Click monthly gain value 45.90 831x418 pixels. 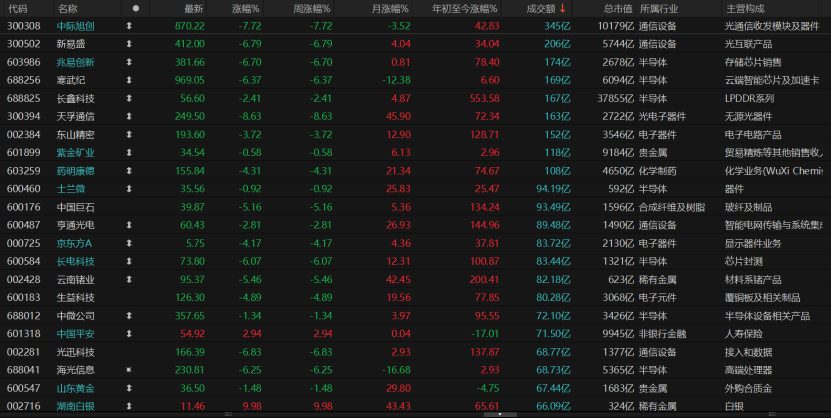399,117
